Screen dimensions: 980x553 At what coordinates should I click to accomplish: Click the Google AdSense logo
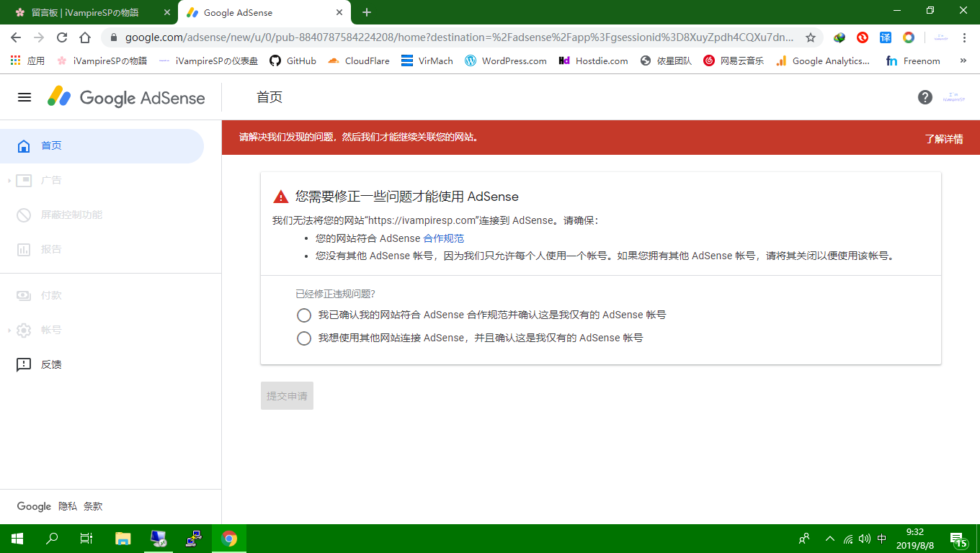coord(126,97)
